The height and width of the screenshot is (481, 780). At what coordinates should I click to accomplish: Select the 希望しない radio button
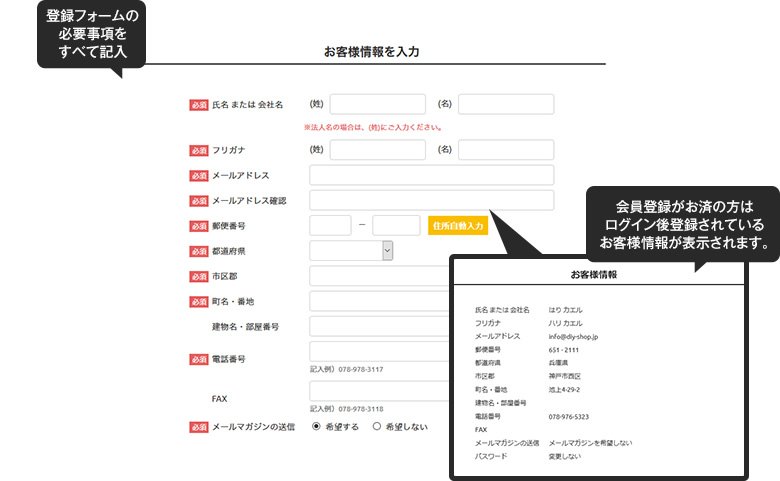377,426
